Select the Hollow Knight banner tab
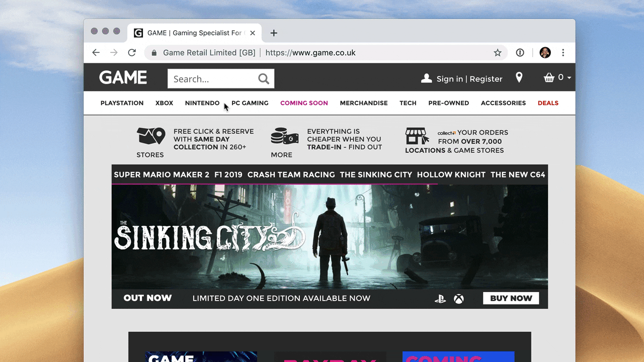The image size is (644, 362). click(451, 175)
